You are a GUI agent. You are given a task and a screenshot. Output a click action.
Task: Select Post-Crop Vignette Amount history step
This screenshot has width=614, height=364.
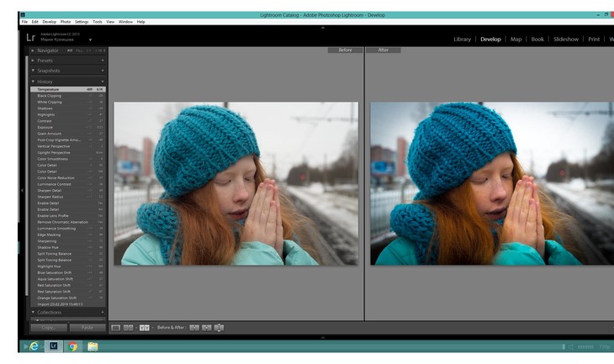[x=68, y=140]
